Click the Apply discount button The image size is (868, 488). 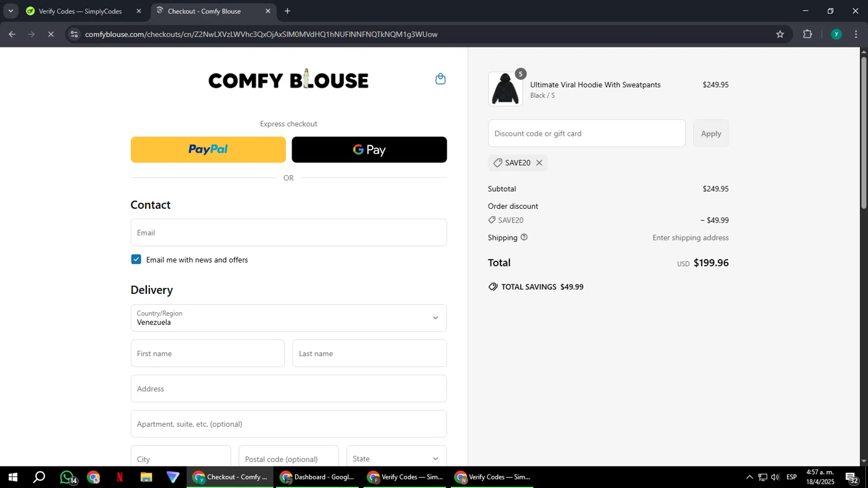coord(711,134)
